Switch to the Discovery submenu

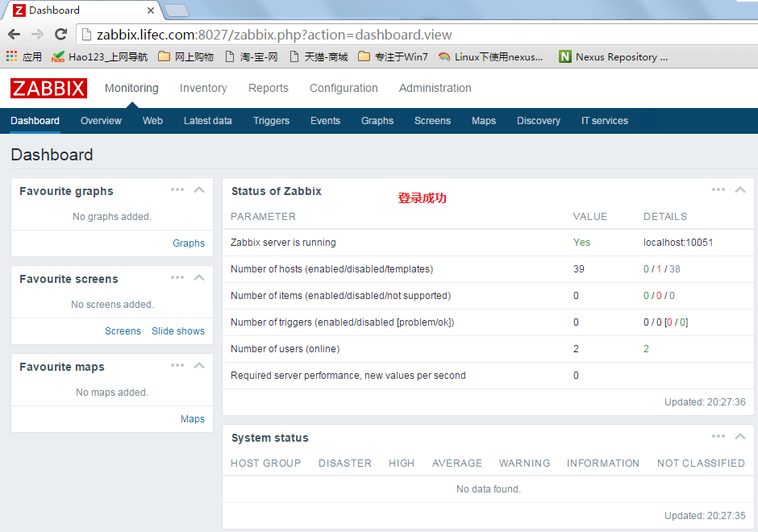click(x=539, y=121)
